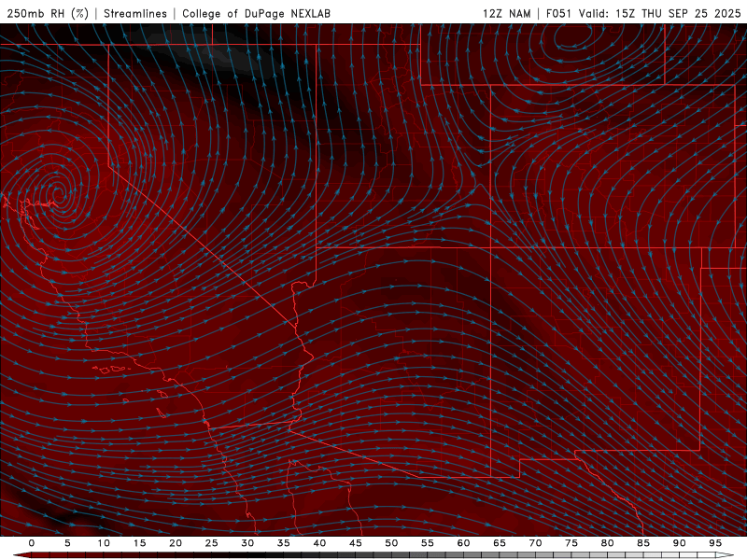
Task: Click the "40" value on color scale
Action: coord(319,543)
